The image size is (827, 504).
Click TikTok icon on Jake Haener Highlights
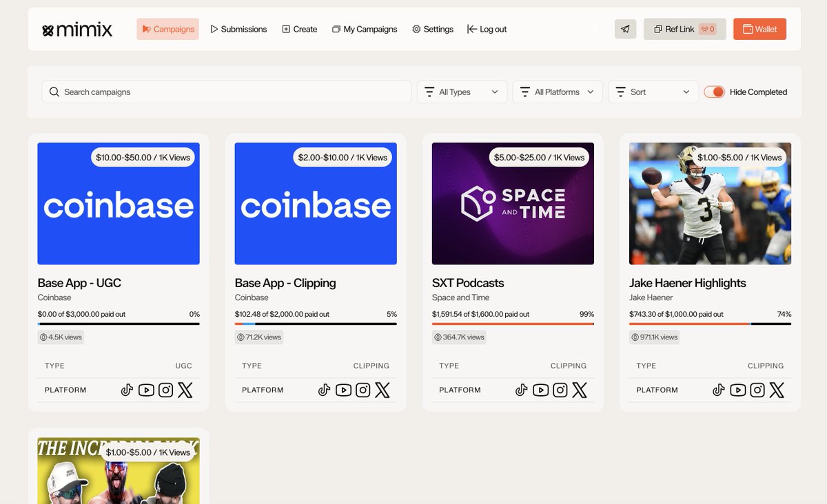pos(719,390)
